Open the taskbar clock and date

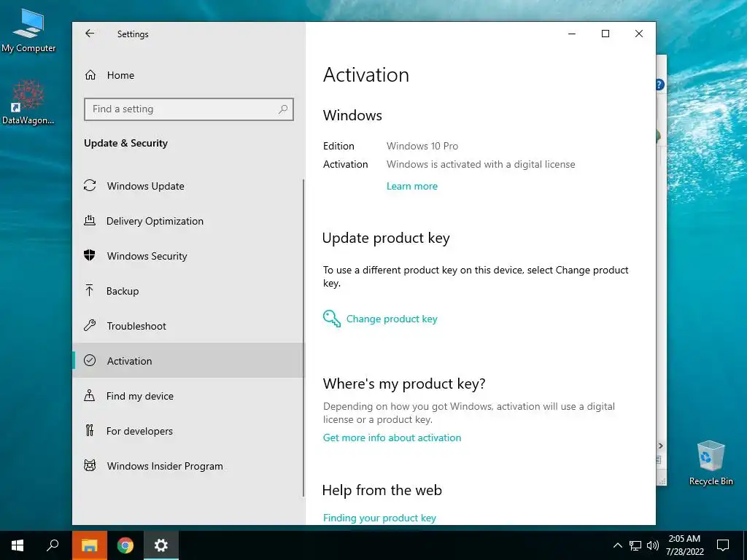click(x=684, y=545)
